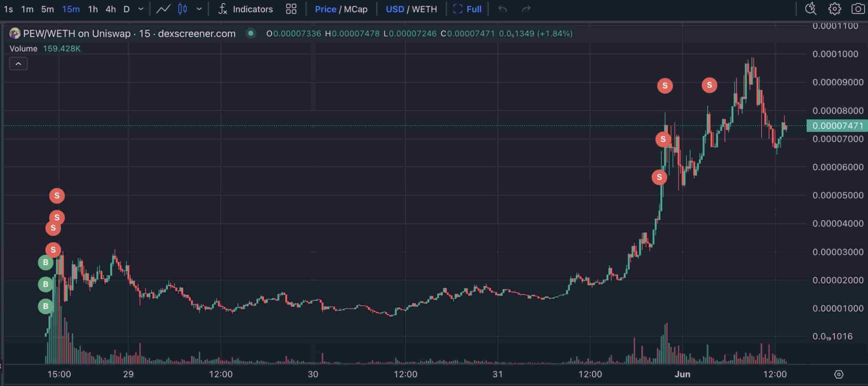Redo the chart action
This screenshot has height=386, width=868.
pyautogui.click(x=526, y=9)
